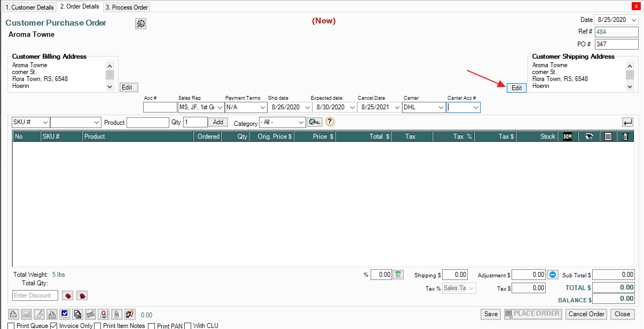Click the copy documents icon in bottom toolbar
The image size is (644, 329).
click(x=77, y=314)
